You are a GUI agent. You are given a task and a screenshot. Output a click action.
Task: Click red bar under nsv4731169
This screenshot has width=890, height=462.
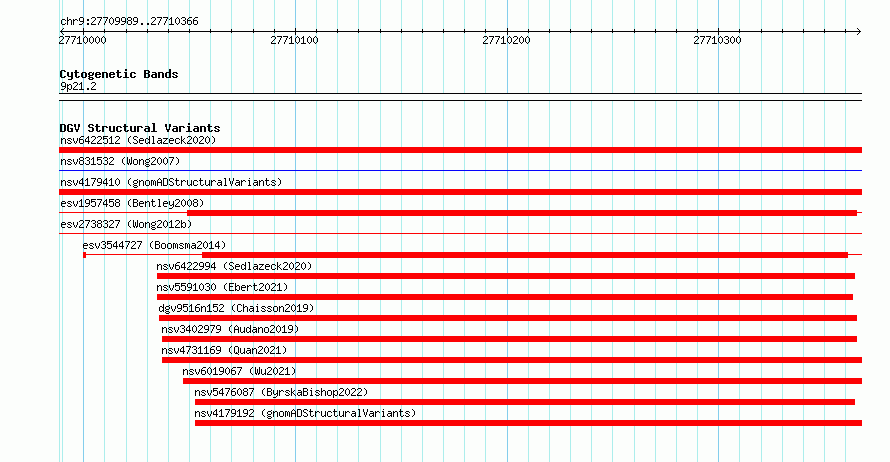tap(512, 360)
